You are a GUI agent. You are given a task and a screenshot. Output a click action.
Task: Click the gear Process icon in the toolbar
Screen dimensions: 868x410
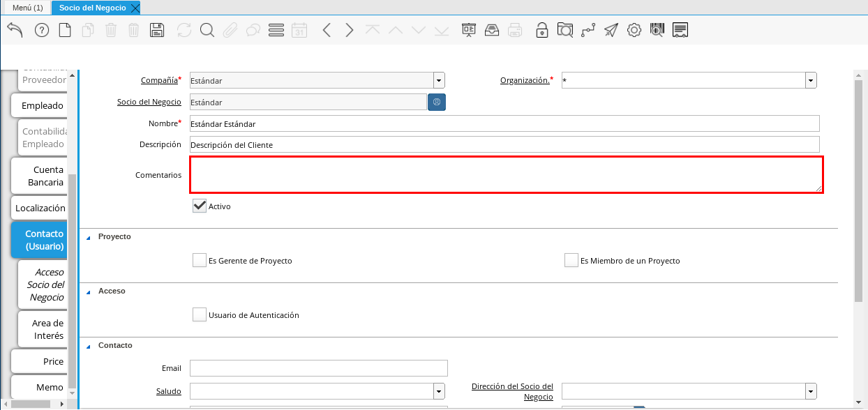click(634, 30)
